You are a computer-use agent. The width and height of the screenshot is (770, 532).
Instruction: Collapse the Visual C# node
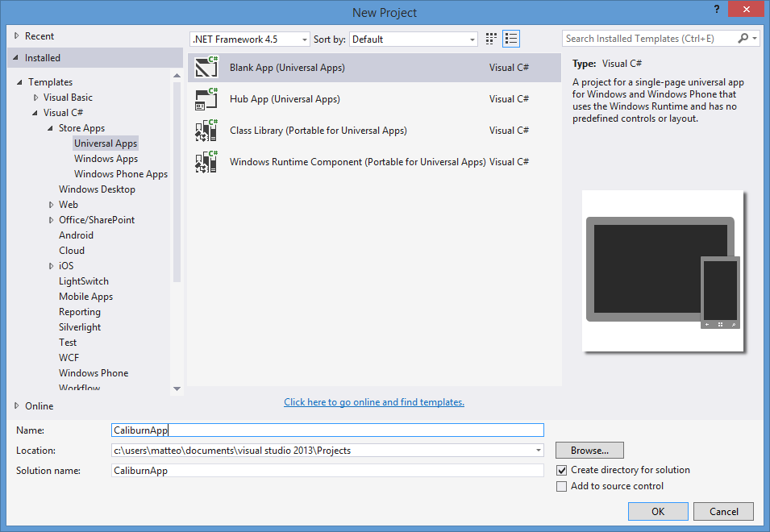click(35, 112)
